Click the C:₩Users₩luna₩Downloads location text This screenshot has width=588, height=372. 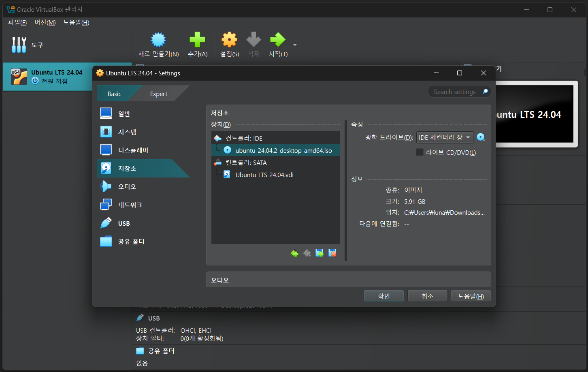click(444, 212)
